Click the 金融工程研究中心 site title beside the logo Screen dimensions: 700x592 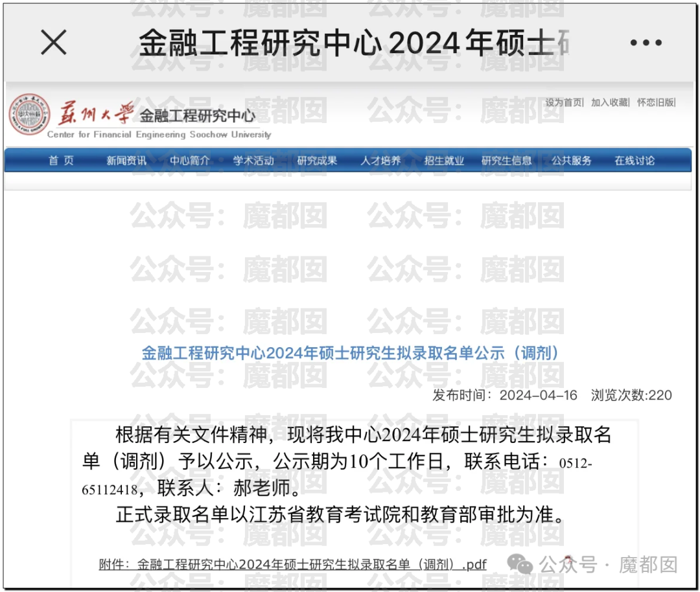pyautogui.click(x=197, y=116)
